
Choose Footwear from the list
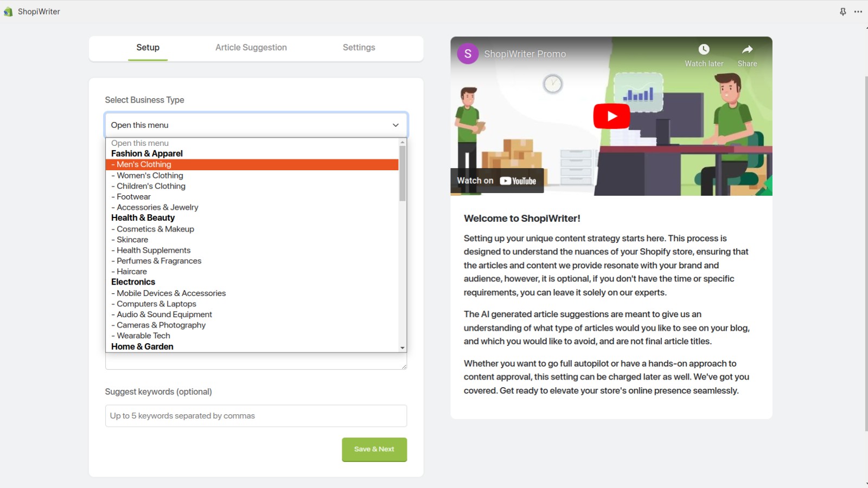click(252, 197)
